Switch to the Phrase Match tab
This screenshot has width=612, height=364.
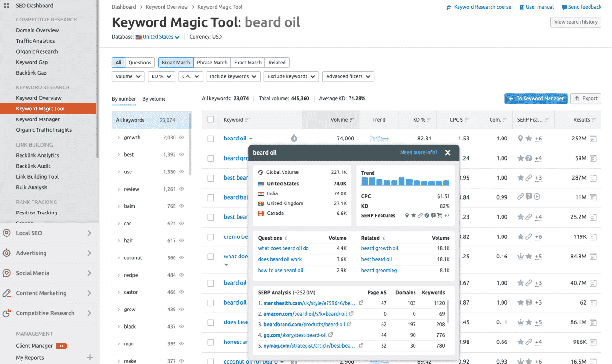click(x=212, y=63)
